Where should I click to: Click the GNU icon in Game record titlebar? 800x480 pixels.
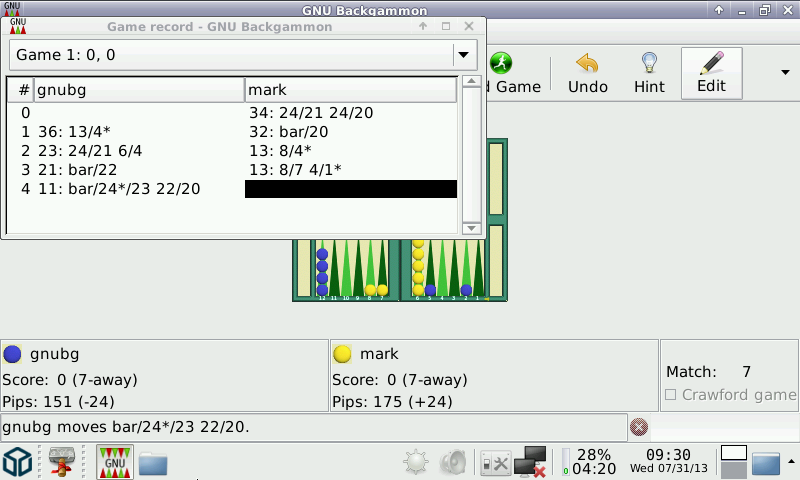[18, 26]
